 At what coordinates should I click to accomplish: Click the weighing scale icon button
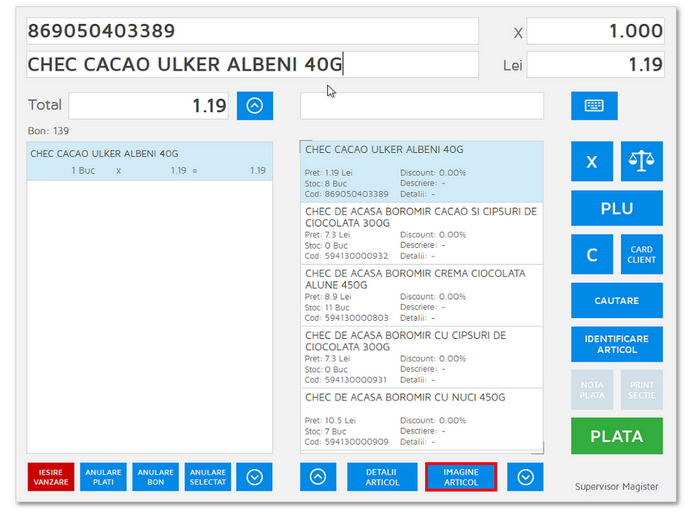(641, 161)
